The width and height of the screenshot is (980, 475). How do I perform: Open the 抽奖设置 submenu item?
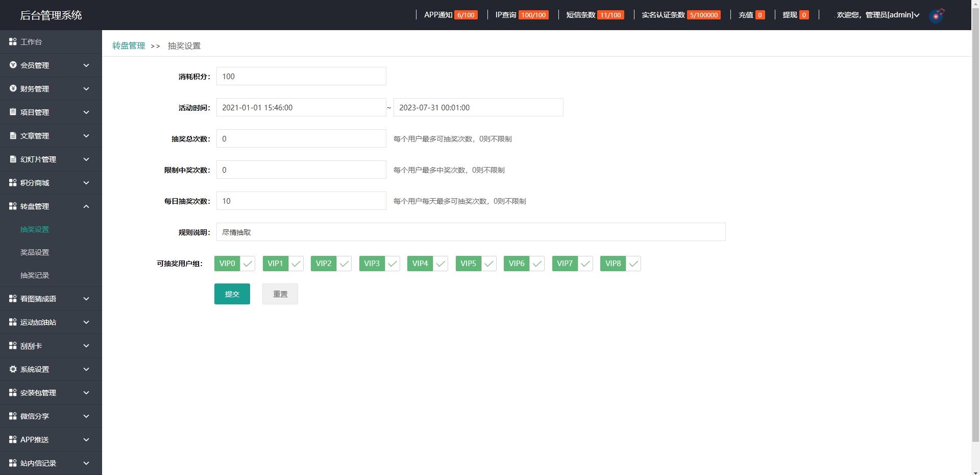click(35, 229)
